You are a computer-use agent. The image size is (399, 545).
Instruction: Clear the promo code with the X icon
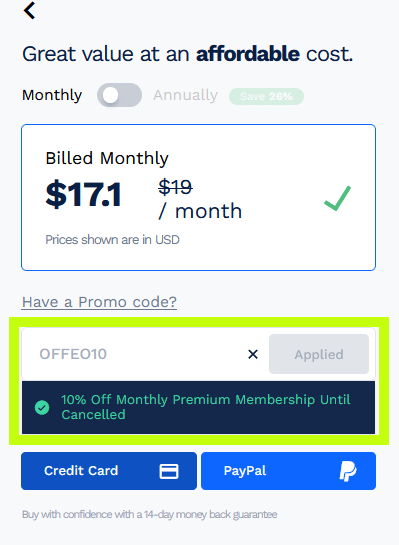(253, 355)
